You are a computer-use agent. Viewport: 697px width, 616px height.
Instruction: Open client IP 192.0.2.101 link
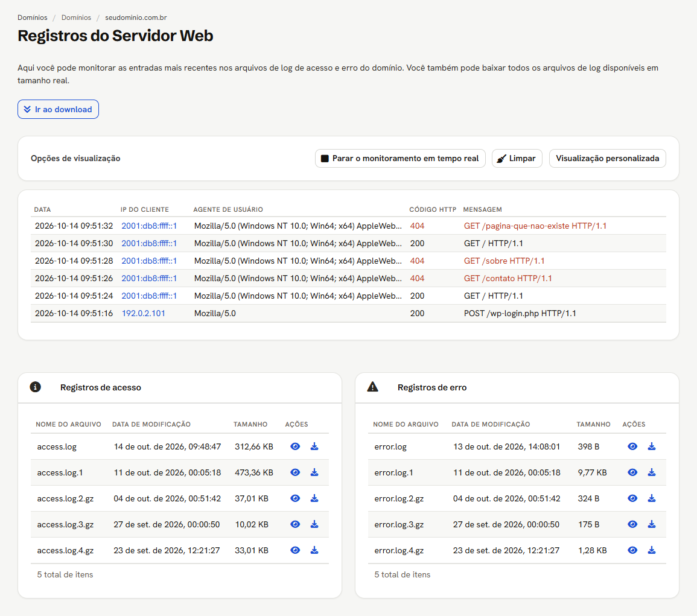[144, 313]
